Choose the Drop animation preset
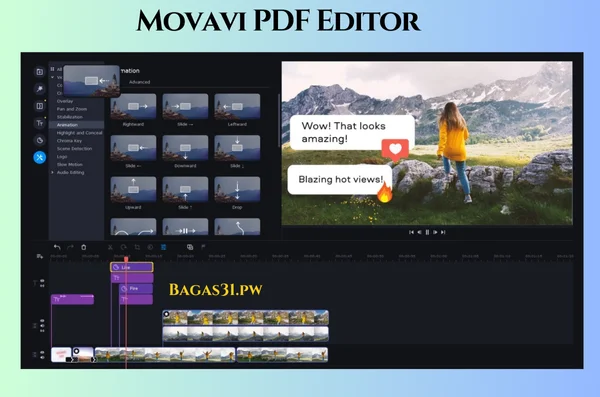The height and width of the screenshot is (397, 600). point(237,190)
